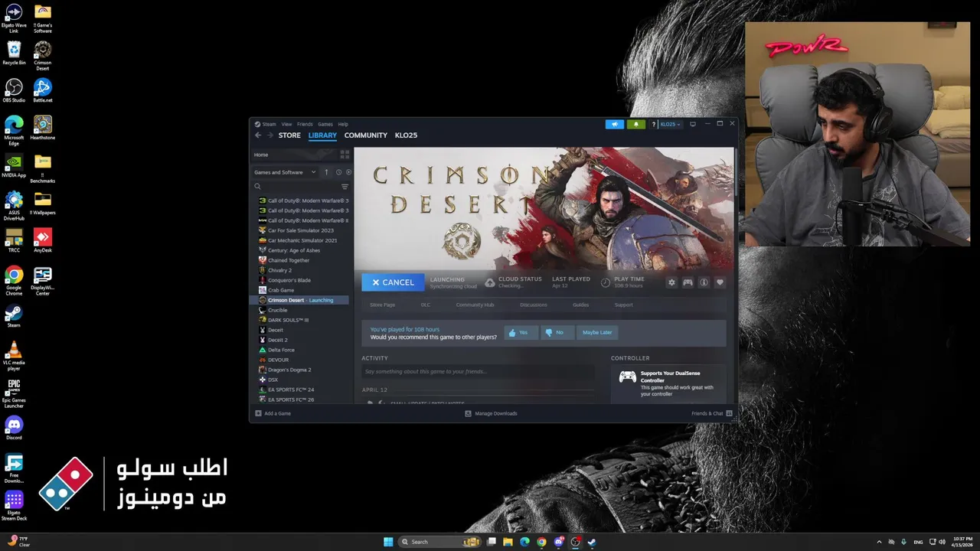Open Crimson Desert Support link

[x=624, y=305]
